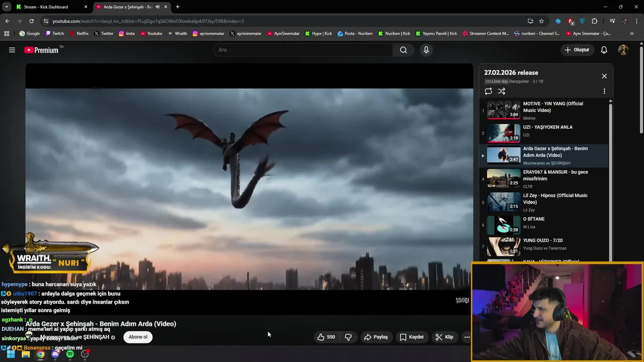The height and width of the screenshot is (362, 644).
Task: Click the search magnifier button
Action: coord(404,50)
